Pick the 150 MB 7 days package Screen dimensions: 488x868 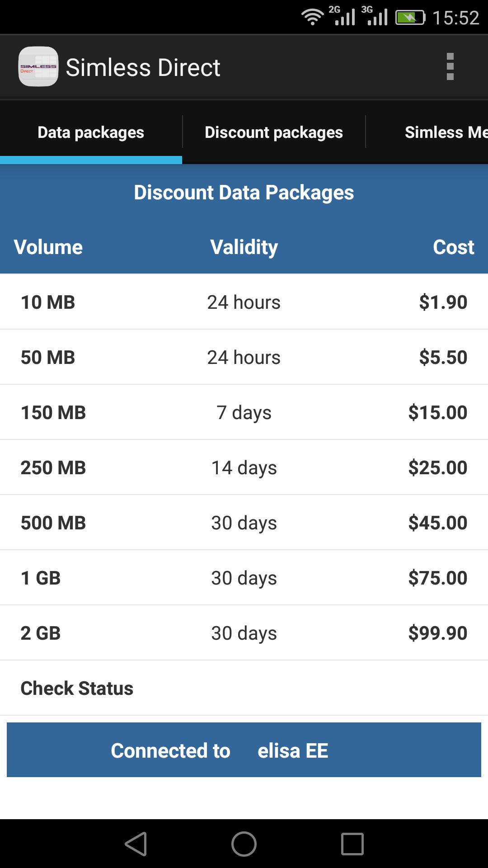click(x=244, y=412)
